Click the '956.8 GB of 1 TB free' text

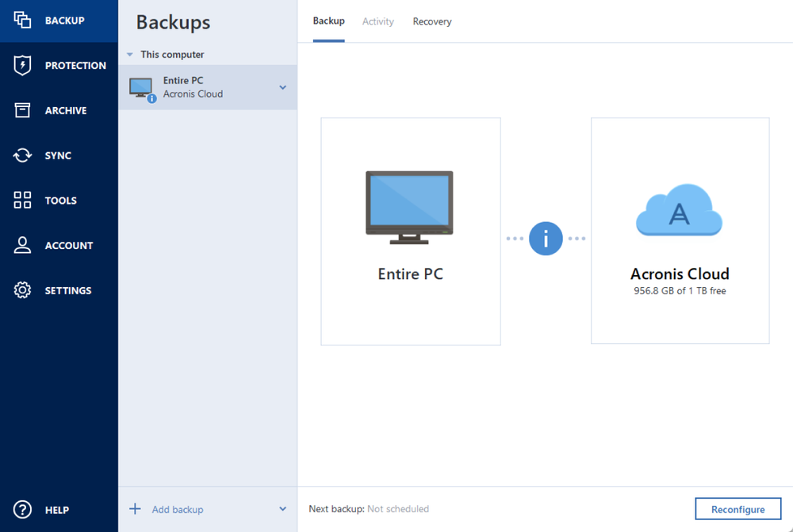point(680,291)
